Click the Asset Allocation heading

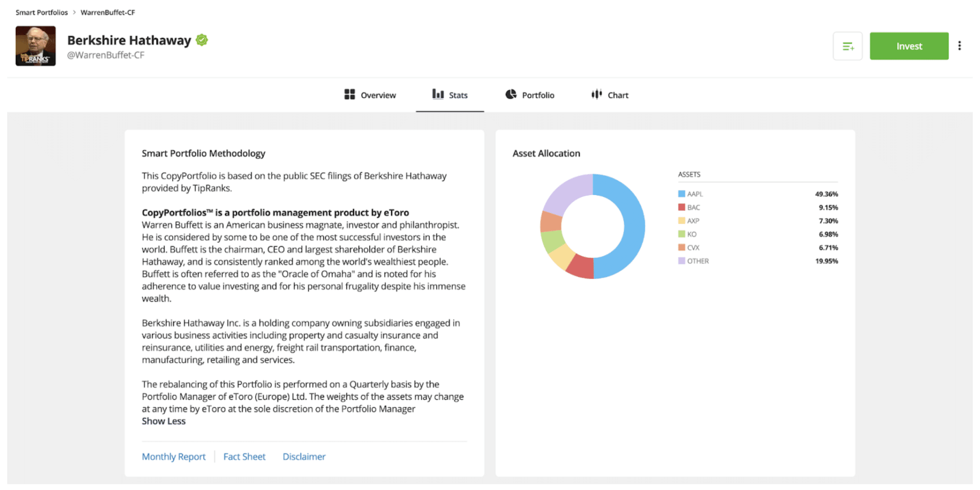[546, 153]
